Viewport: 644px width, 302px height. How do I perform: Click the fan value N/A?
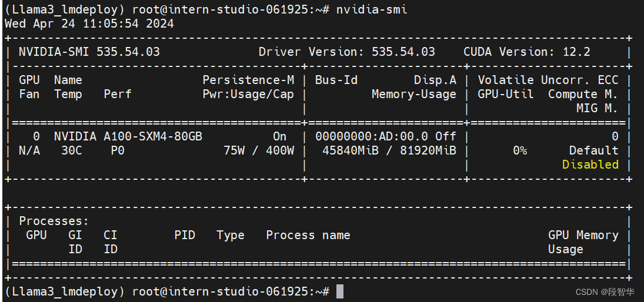pyautogui.click(x=29, y=150)
